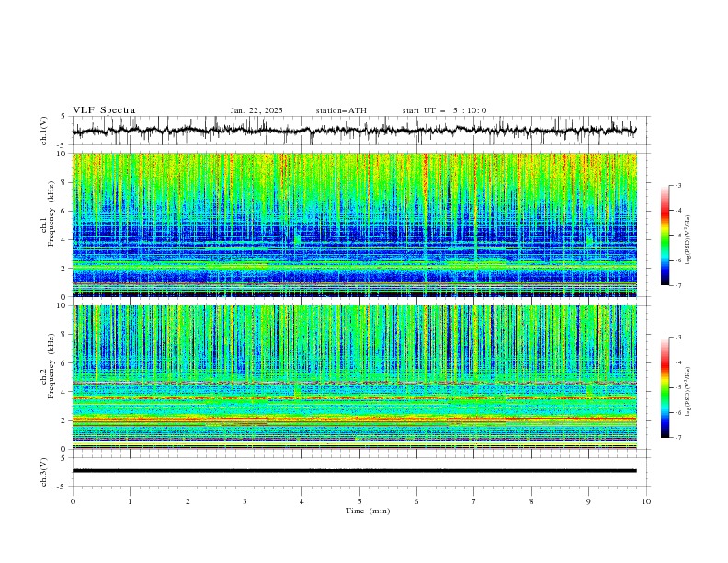The image size is (728, 563).
Task: Click the ch.2 PSD colorbar
Action: (665, 387)
